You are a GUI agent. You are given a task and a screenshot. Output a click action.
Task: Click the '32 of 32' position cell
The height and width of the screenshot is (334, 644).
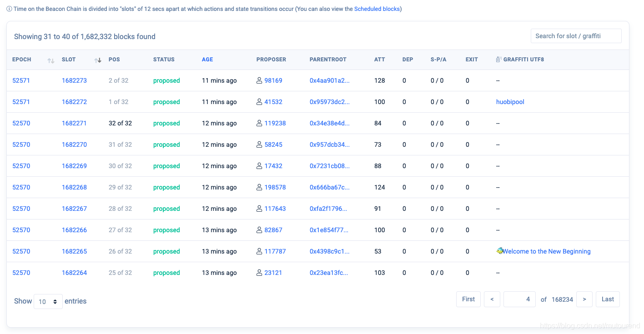[x=120, y=123]
